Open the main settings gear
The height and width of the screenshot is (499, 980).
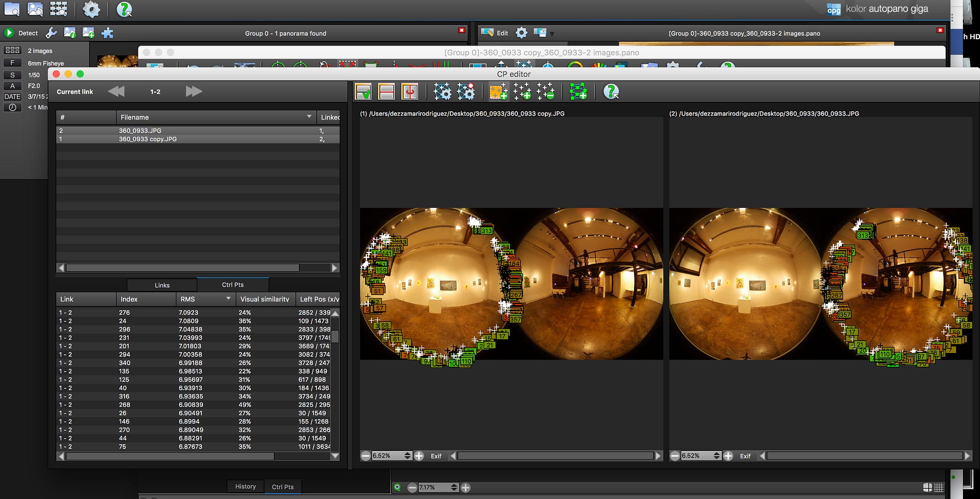(x=91, y=9)
